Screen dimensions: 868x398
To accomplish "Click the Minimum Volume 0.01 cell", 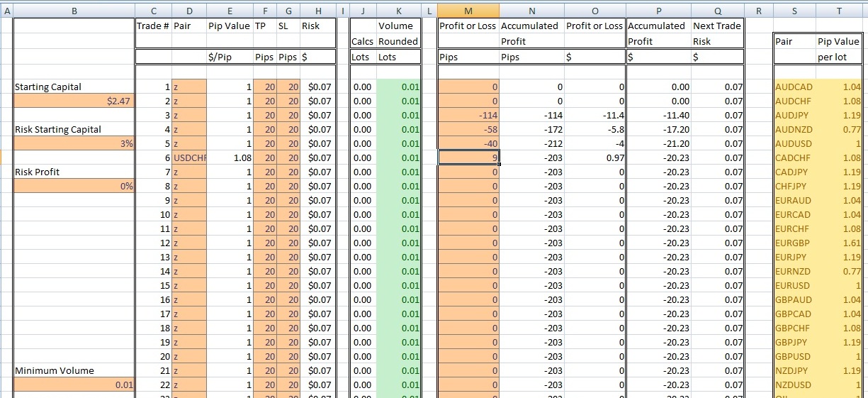I will [74, 385].
